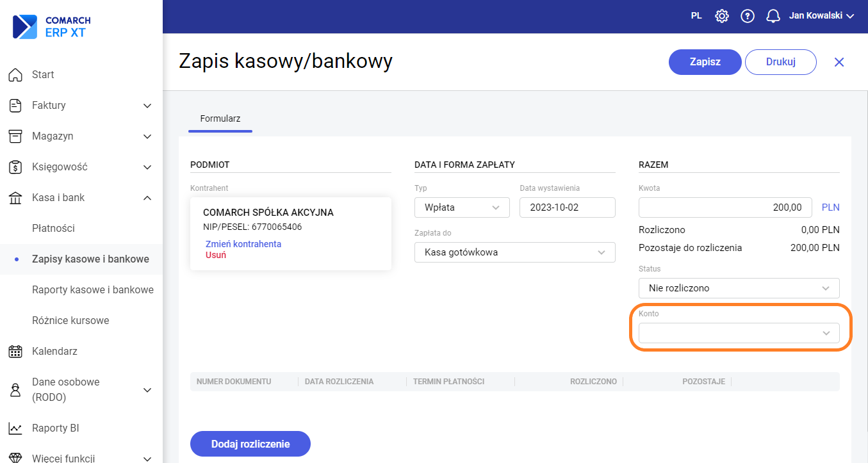Image resolution: width=868 pixels, height=463 pixels.
Task: Select Płatności in the sidebar
Action: [x=53, y=229]
